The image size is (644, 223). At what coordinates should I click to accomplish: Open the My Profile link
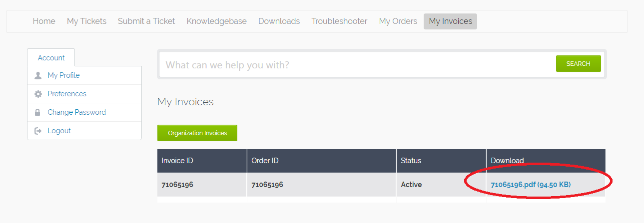coord(63,76)
